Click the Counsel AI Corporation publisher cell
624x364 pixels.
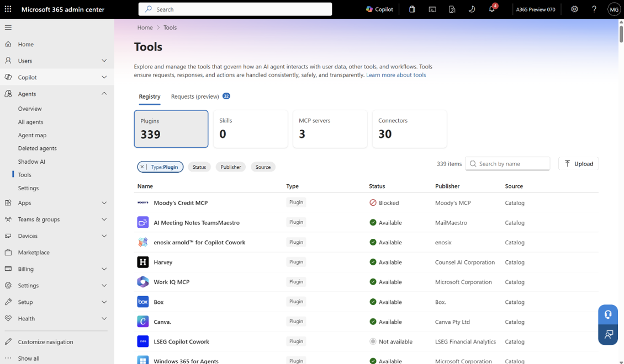465,263
